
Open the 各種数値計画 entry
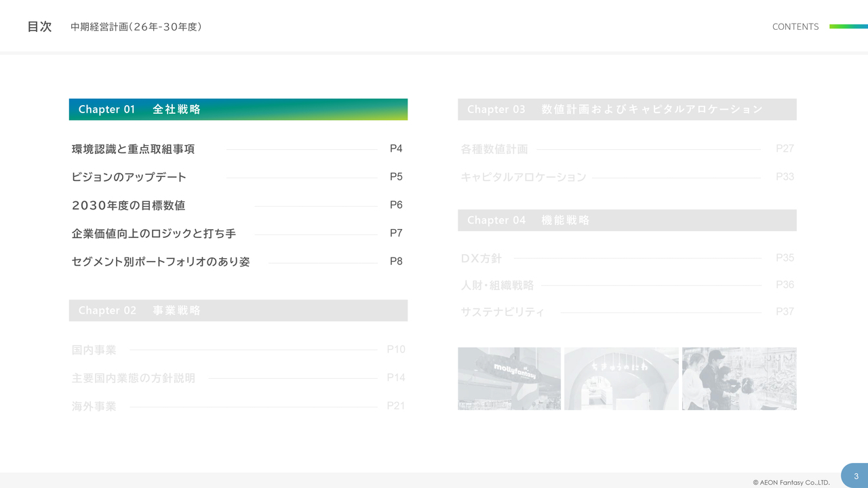click(494, 149)
